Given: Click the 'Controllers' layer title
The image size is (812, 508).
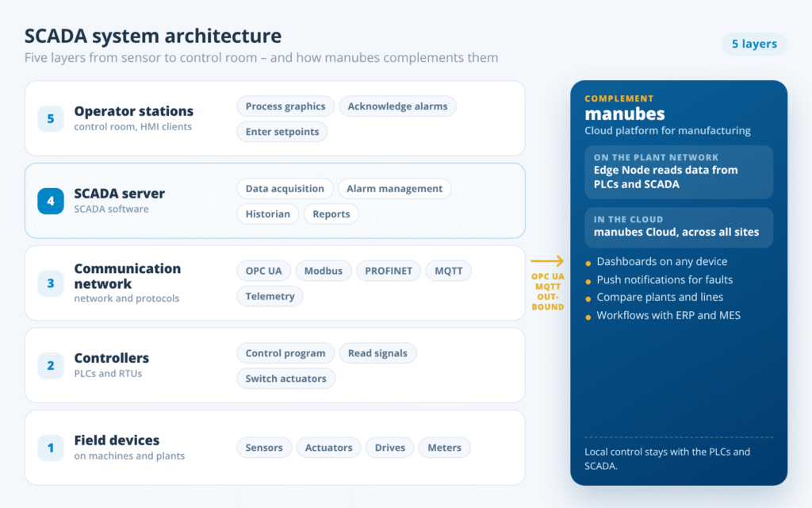Looking at the screenshot, I should (111, 358).
